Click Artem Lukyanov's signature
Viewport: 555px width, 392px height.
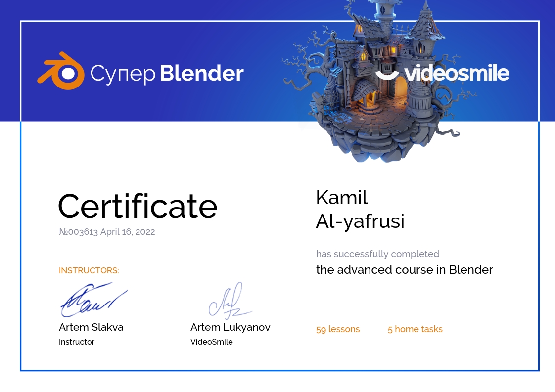point(230,301)
